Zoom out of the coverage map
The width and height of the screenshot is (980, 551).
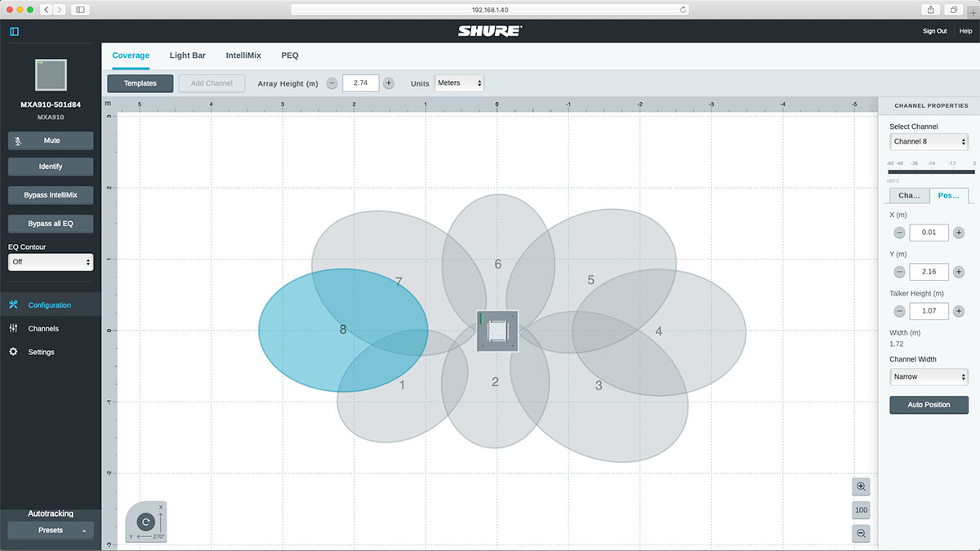[861, 533]
